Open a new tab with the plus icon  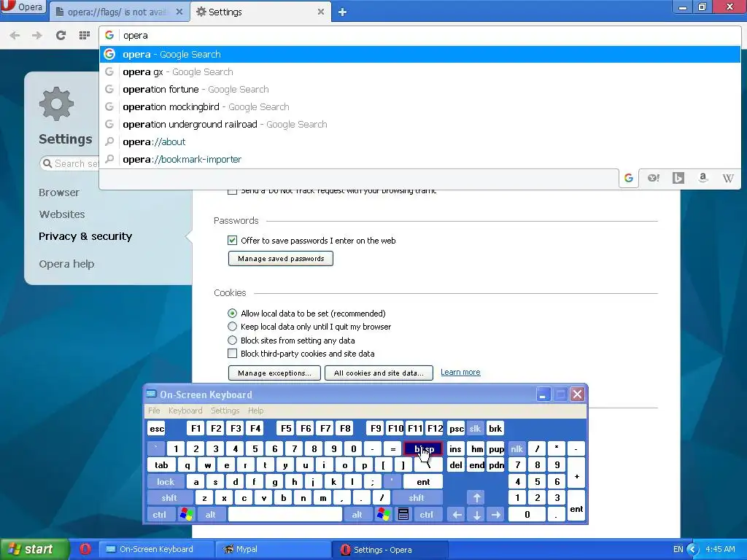click(x=342, y=12)
